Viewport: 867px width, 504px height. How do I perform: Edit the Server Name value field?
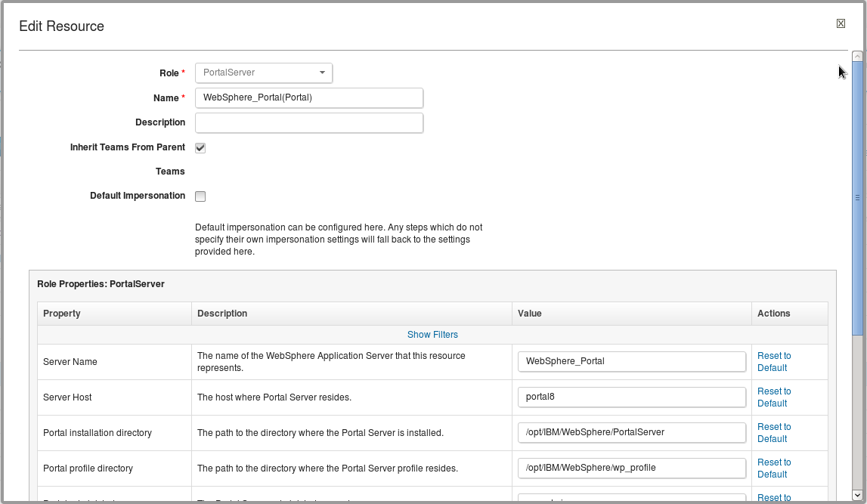pyautogui.click(x=632, y=361)
